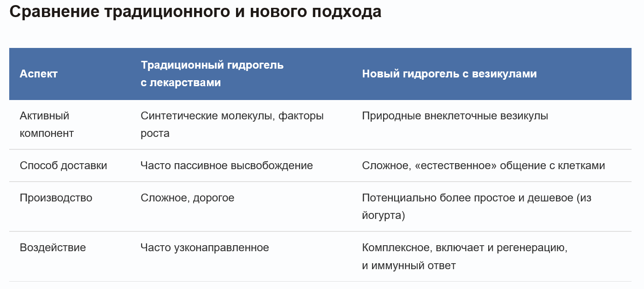Screen dimensions: 644x289
Task: Select the "Производство" row label
Action: [56, 198]
